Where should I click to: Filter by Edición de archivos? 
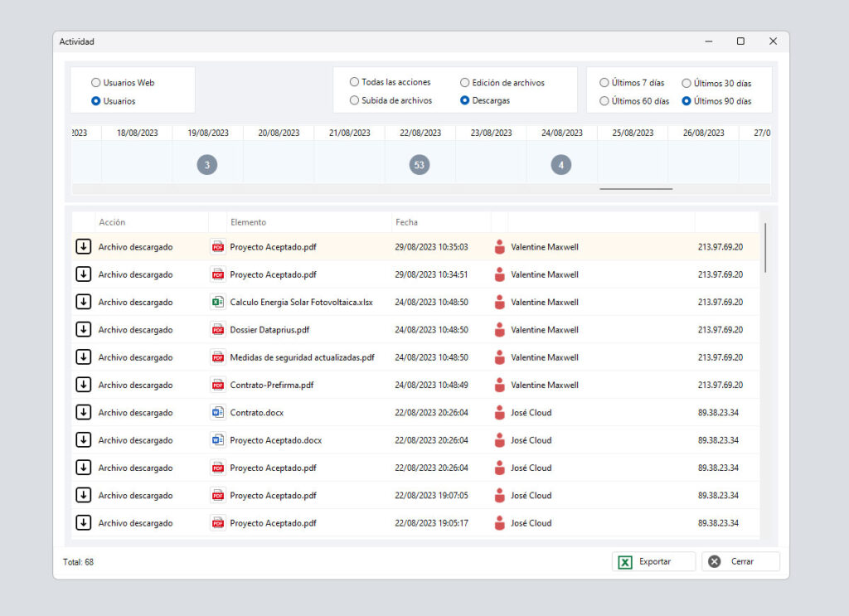(464, 82)
